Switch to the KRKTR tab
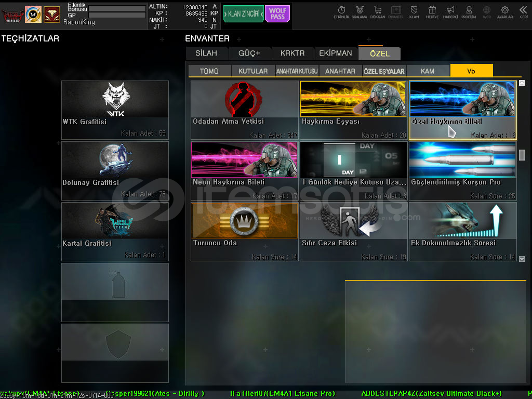The height and width of the screenshot is (399, 532). (292, 54)
